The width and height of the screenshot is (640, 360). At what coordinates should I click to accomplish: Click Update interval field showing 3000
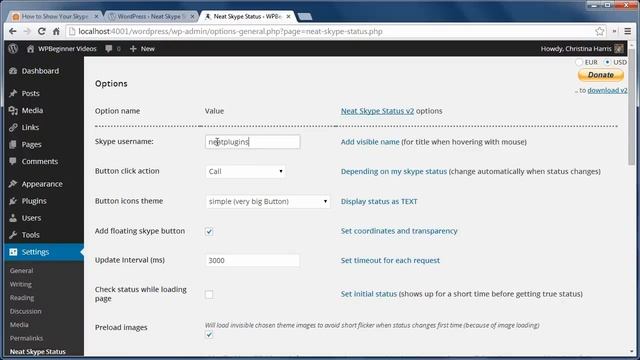(x=253, y=260)
